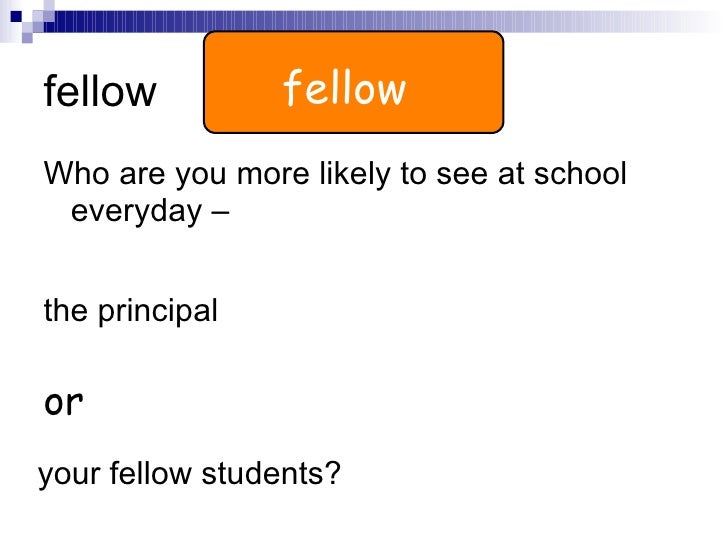Click the word "principal"
The image size is (728, 546).
coord(158,312)
